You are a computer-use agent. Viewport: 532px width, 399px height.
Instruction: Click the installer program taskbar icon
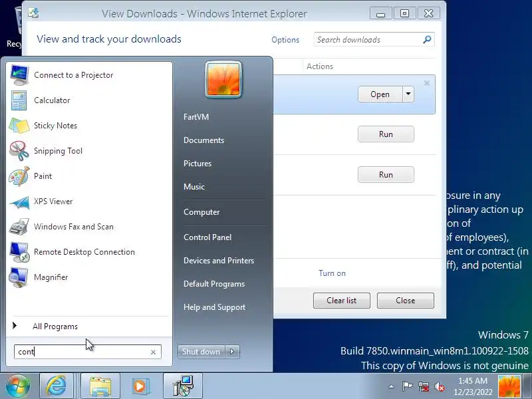pyautogui.click(x=183, y=386)
